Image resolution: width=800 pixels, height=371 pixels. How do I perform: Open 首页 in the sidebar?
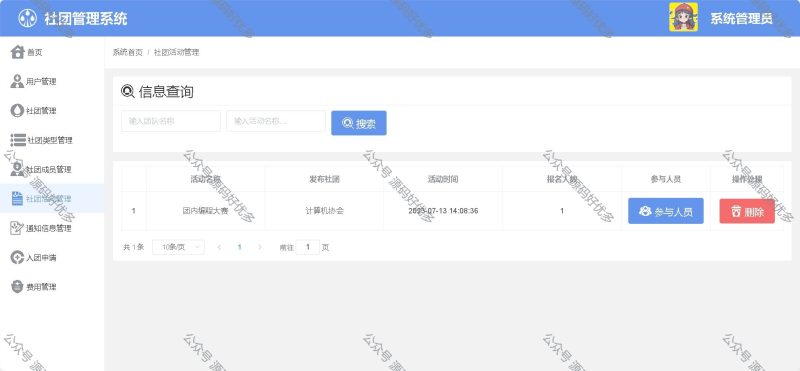tap(52, 52)
